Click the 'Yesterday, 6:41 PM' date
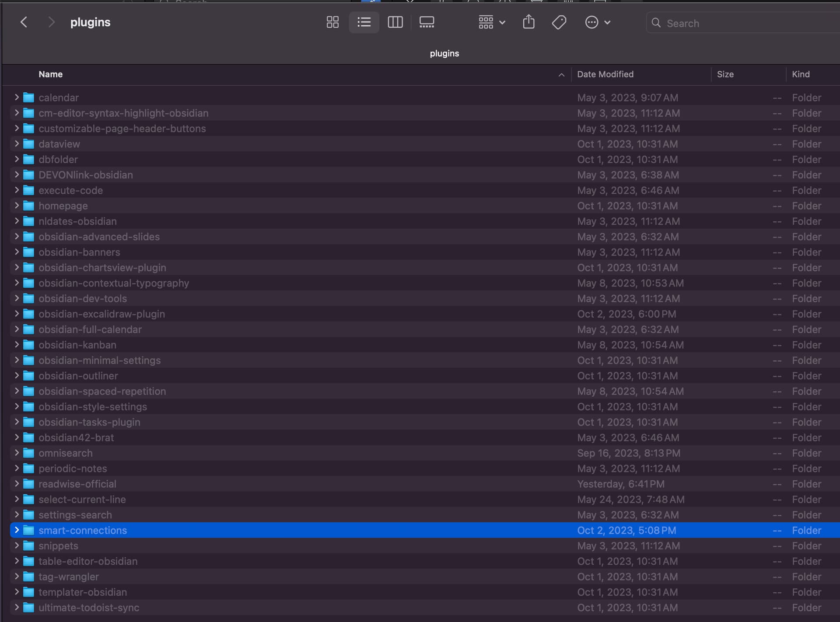This screenshot has width=840, height=622. [620, 484]
